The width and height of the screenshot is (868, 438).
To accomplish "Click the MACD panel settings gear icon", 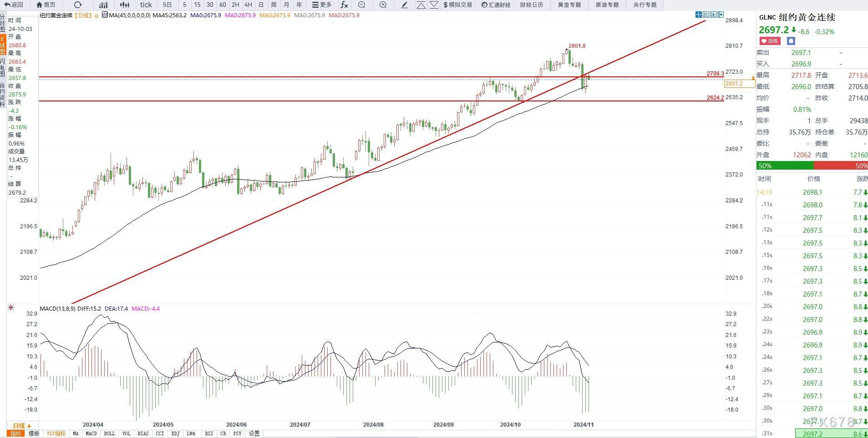I will (x=11, y=308).
